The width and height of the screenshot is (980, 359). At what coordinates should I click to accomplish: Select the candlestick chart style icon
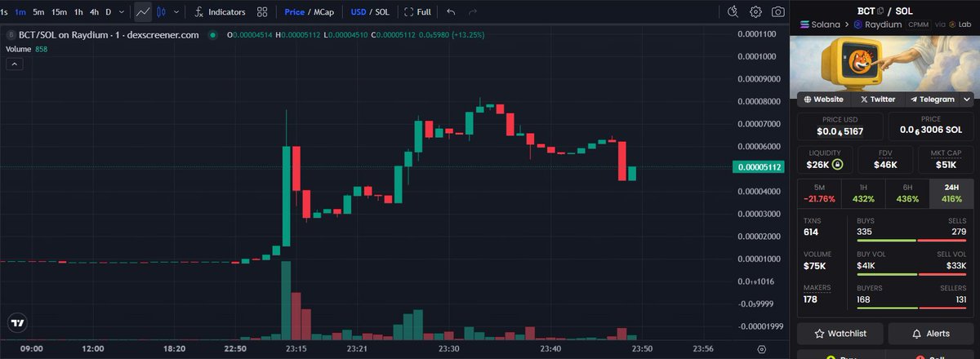point(162,12)
